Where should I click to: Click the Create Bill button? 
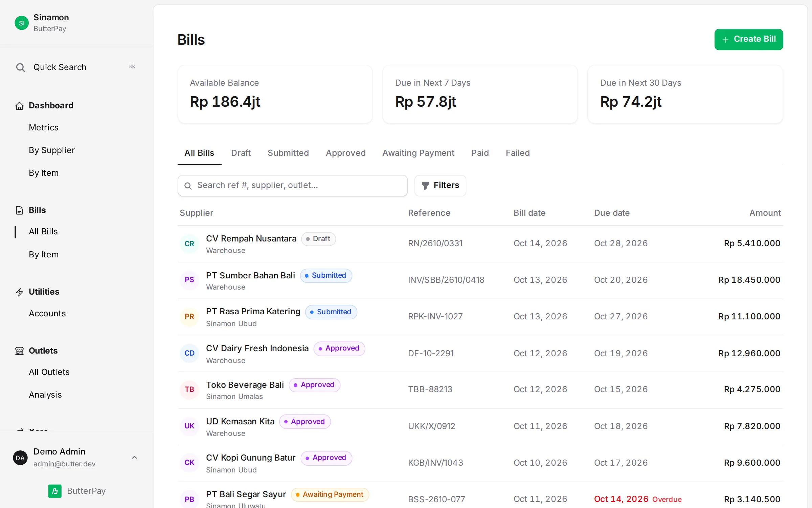point(749,39)
